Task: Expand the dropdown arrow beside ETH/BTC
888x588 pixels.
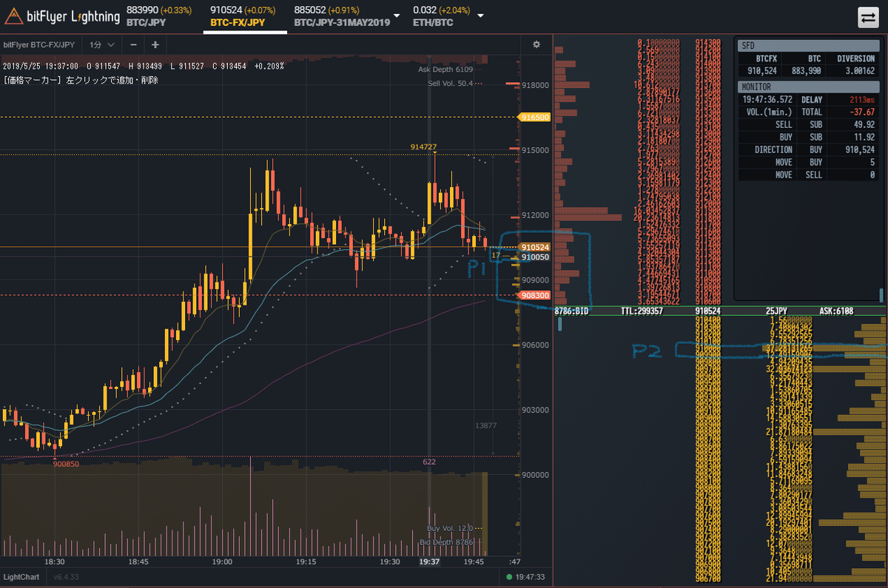Action: (481, 16)
